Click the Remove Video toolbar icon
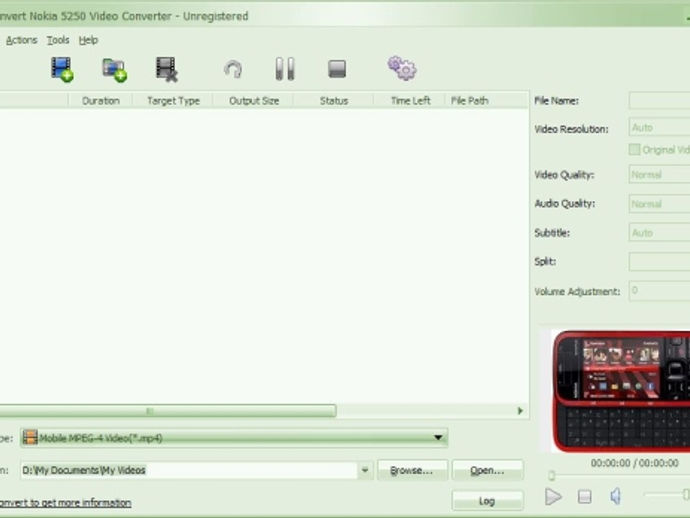Image resolution: width=690 pixels, height=518 pixels. pyautogui.click(x=167, y=70)
